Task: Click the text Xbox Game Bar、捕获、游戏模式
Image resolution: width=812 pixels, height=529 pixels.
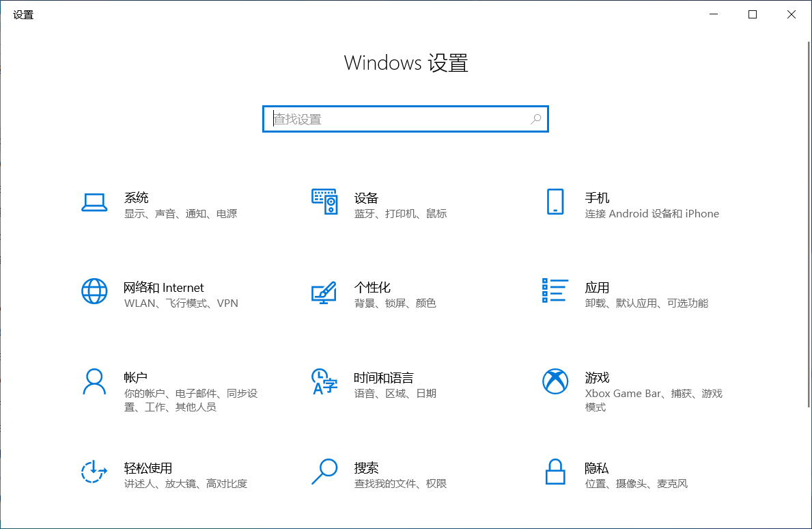Action: pyautogui.click(x=654, y=400)
